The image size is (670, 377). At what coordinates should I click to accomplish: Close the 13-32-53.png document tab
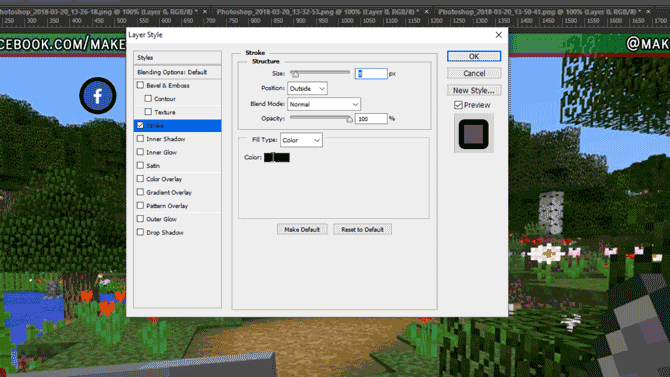(426, 12)
